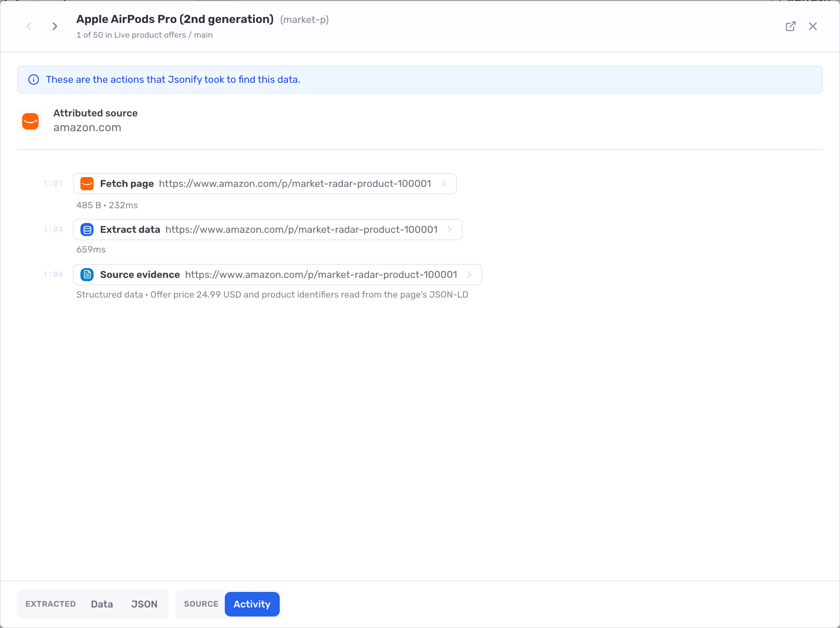This screenshot has width=840, height=628.
Task: Click the 1:01 timestamp
Action: point(53,184)
